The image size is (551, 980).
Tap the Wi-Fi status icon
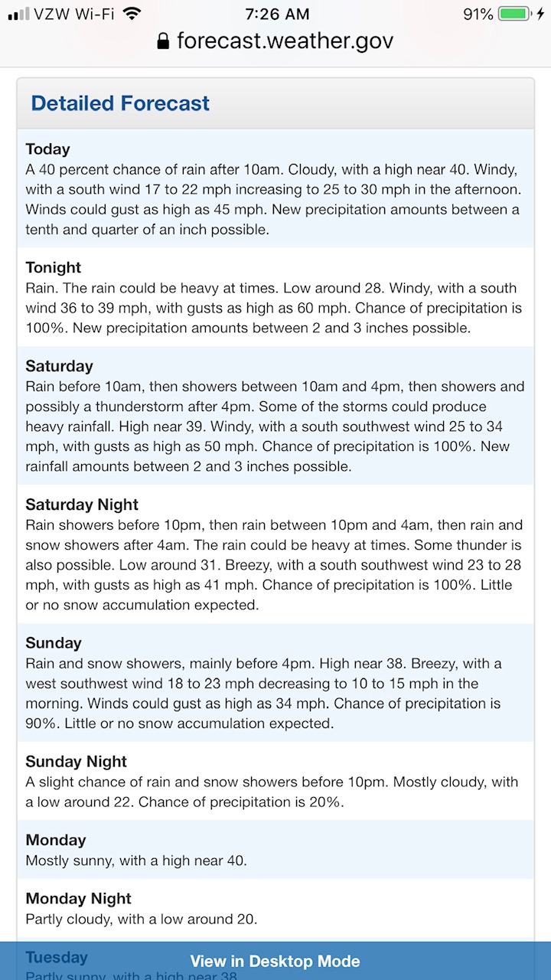click(132, 14)
